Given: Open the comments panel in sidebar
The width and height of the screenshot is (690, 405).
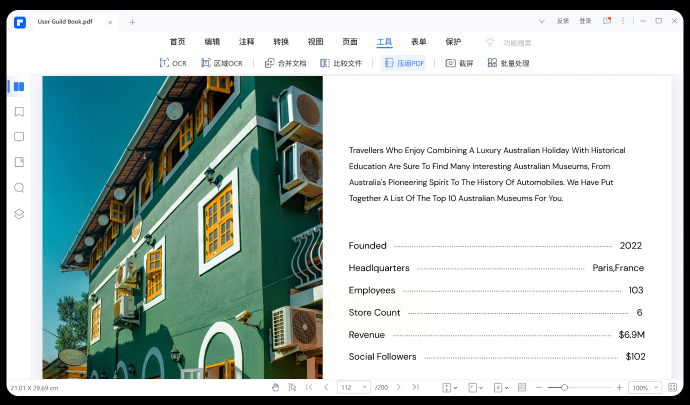Looking at the screenshot, I should (19, 137).
